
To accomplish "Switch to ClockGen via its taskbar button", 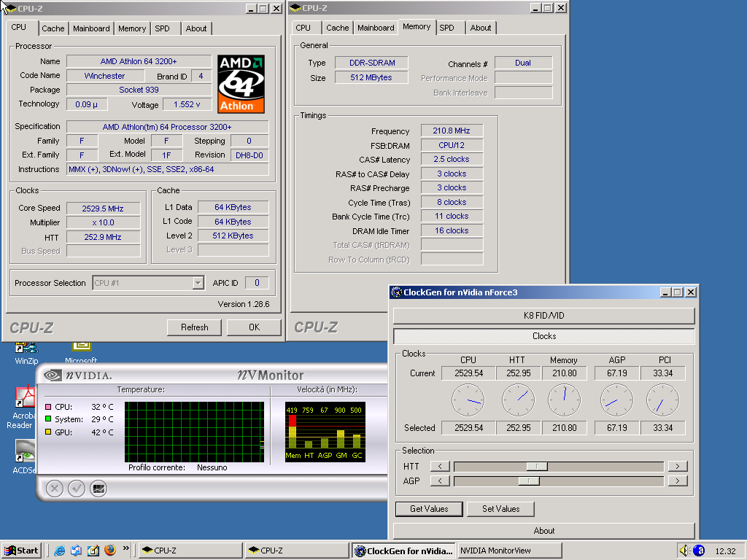I will [404, 551].
